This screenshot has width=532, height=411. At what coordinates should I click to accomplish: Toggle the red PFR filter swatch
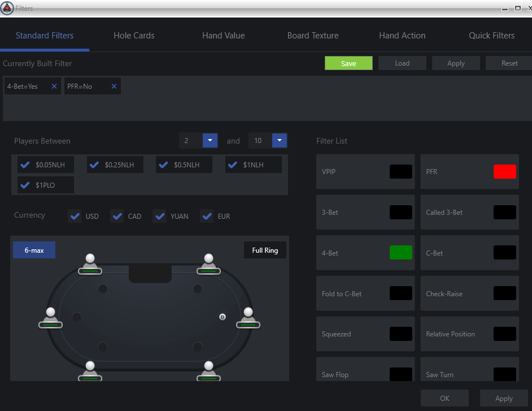click(505, 171)
